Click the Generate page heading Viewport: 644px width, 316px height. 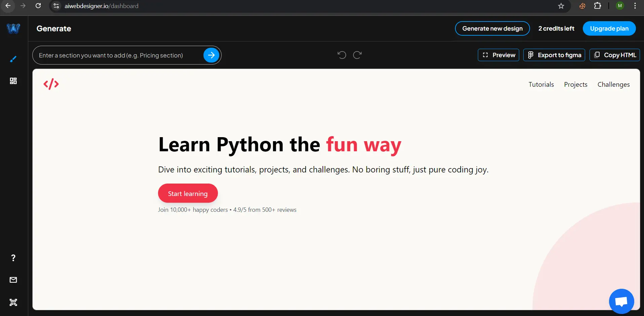coord(54,29)
